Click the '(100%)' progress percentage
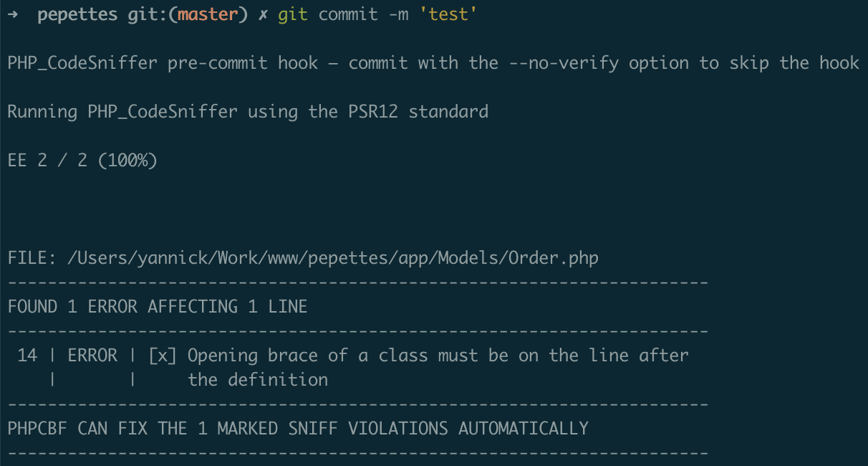This screenshot has width=868, height=466. 127,161
